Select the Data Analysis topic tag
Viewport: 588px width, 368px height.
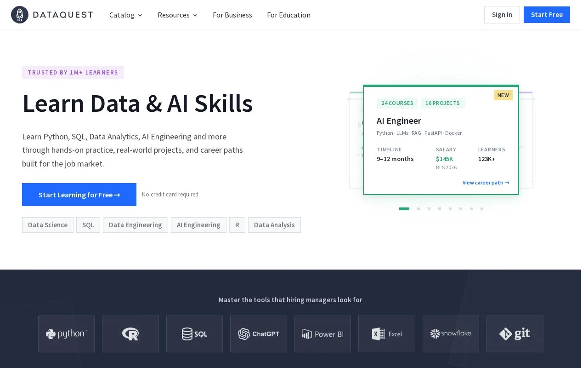[x=274, y=225]
